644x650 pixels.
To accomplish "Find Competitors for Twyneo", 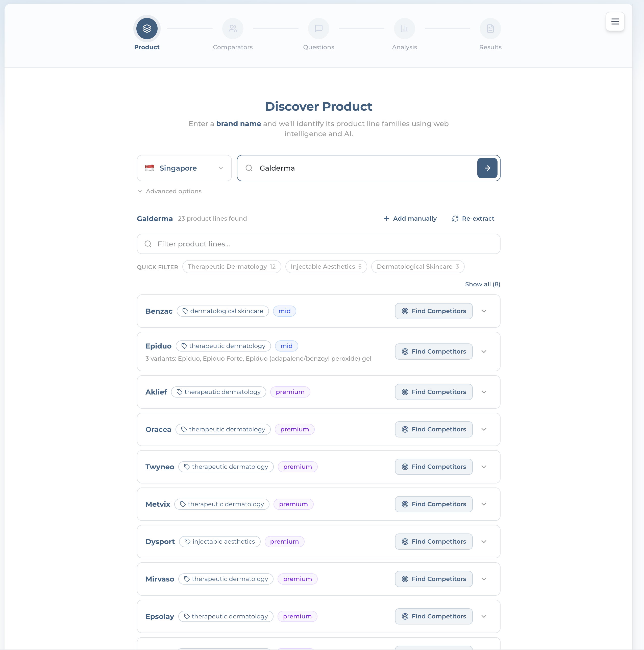I will (433, 467).
